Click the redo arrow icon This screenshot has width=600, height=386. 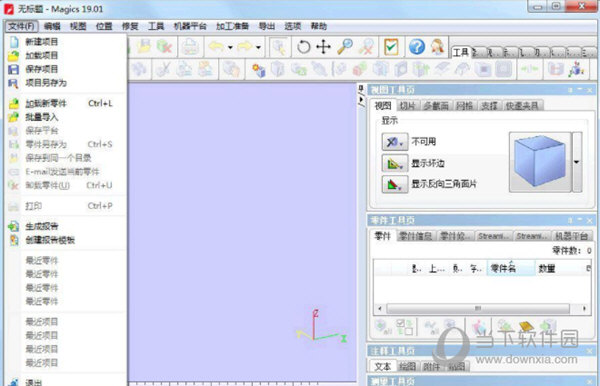click(x=245, y=47)
